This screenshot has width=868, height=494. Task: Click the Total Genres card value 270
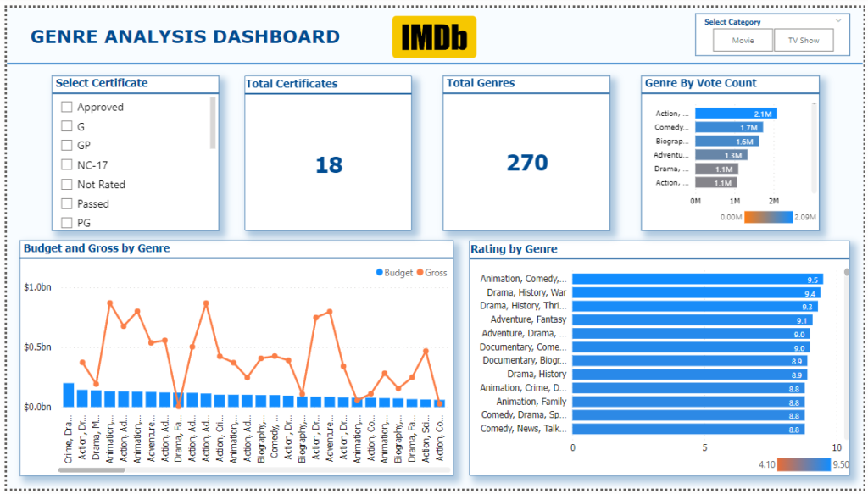pos(527,163)
